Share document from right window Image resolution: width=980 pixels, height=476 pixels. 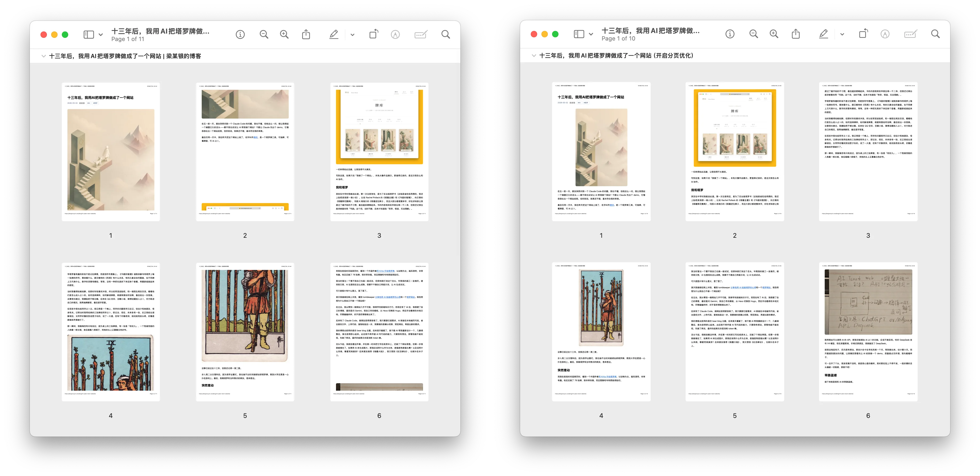796,34
